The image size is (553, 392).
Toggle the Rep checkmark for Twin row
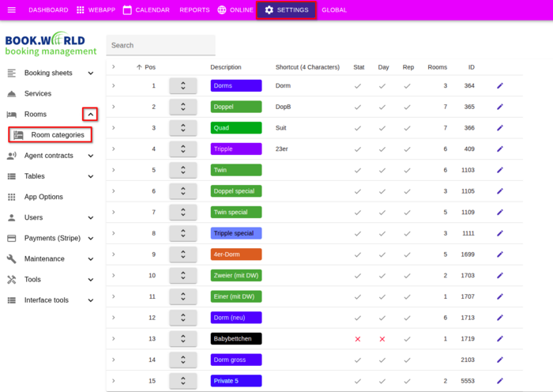pyautogui.click(x=408, y=170)
